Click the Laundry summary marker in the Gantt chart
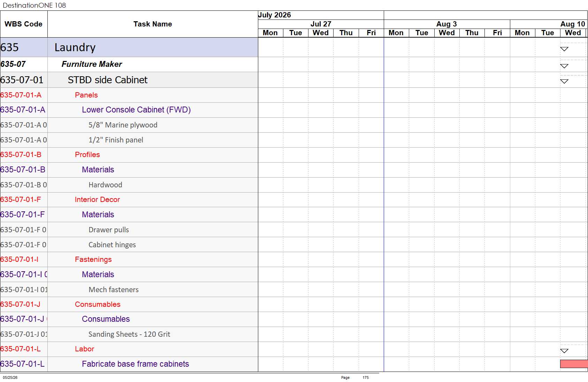The height and width of the screenshot is (382, 588). point(564,49)
